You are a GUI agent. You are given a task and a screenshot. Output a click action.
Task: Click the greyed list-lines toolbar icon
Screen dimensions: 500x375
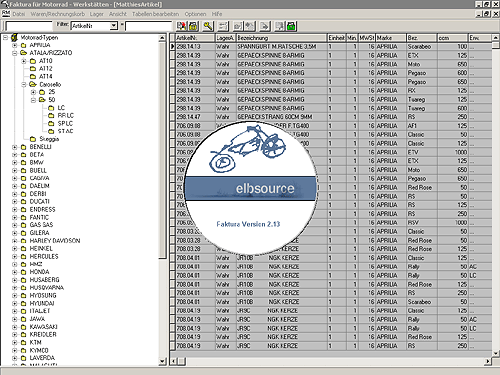click(223, 26)
